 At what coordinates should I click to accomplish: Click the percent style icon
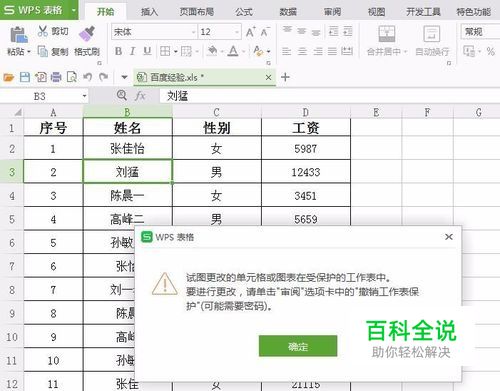[x=490, y=51]
